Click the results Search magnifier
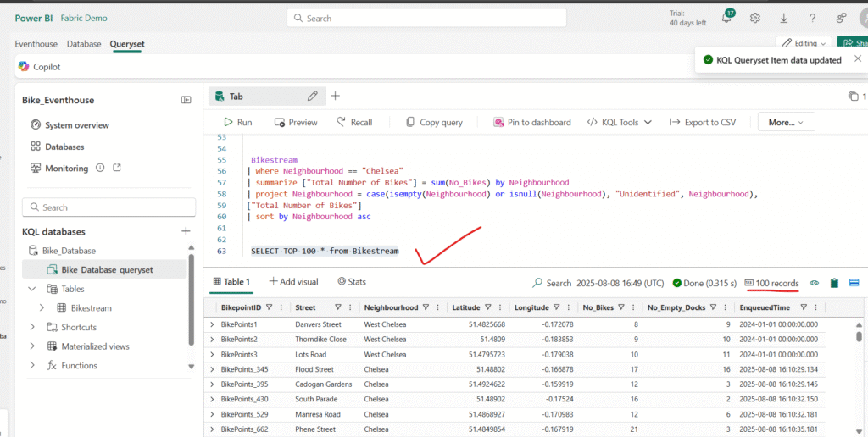The image size is (868, 437). click(537, 283)
